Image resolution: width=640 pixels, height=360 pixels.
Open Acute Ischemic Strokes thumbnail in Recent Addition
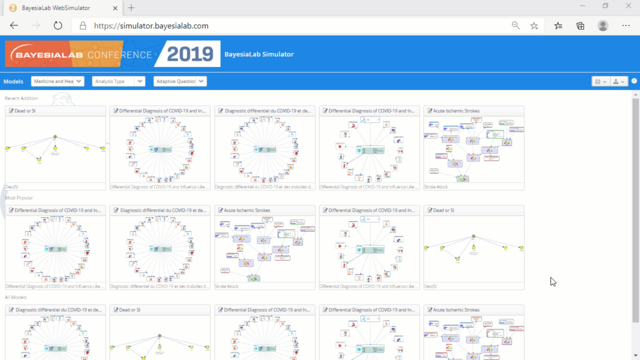point(474,149)
